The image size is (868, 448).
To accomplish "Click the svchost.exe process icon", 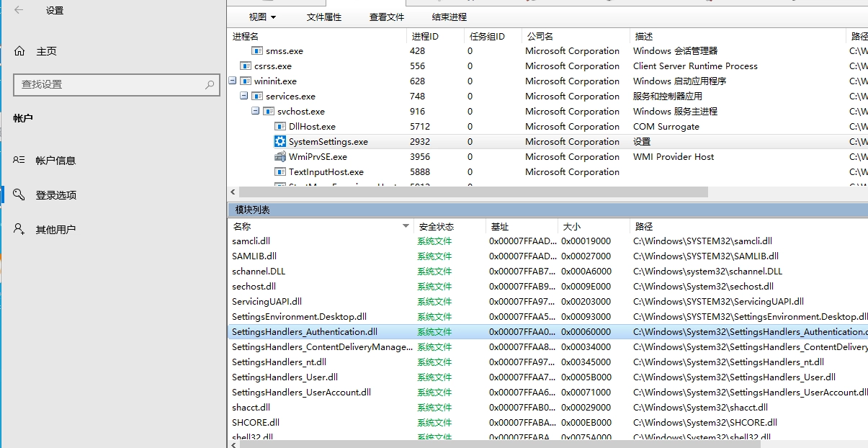I will [x=269, y=112].
